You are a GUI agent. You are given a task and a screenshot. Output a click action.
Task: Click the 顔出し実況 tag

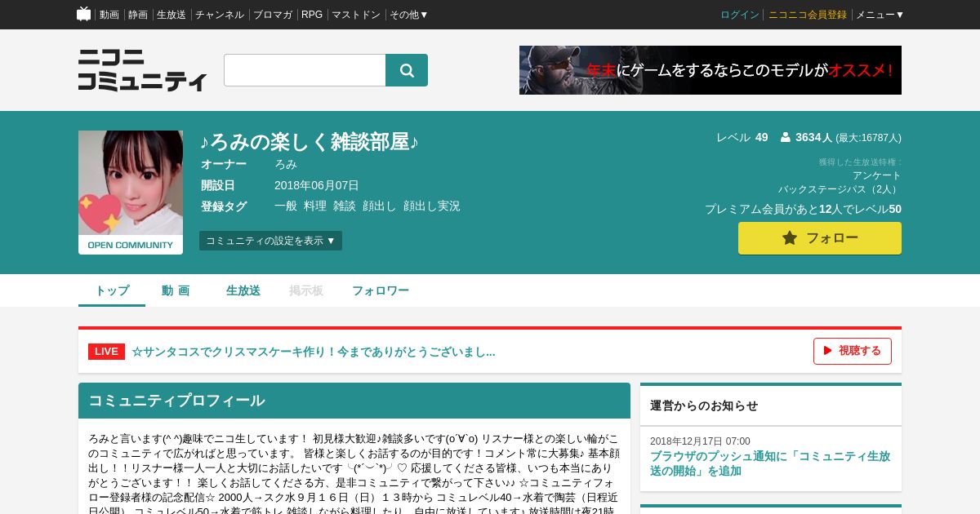pos(432,206)
